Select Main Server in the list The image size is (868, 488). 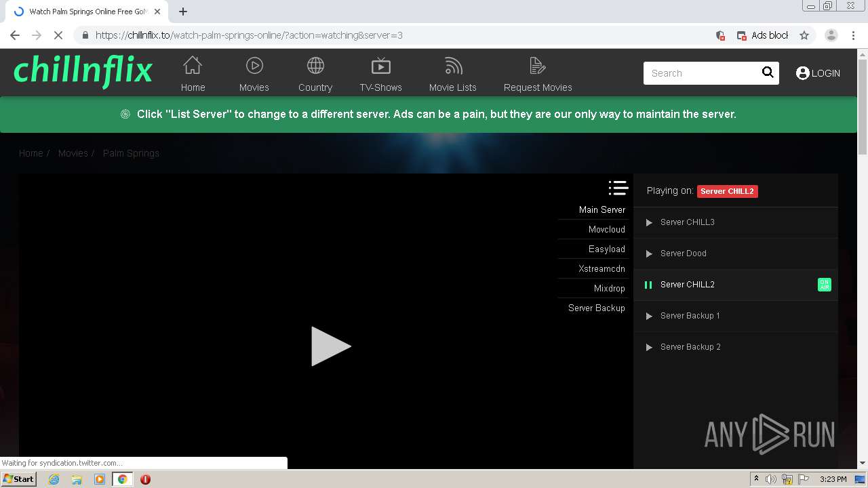coord(602,210)
